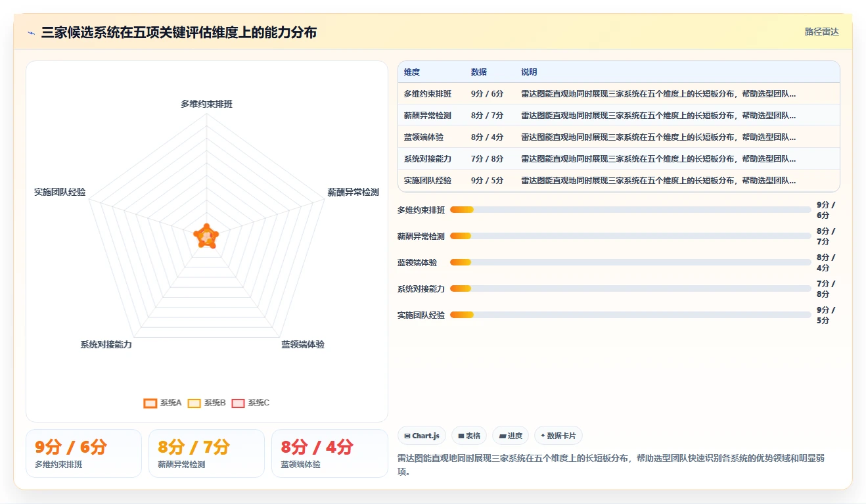
Task: Click the chart title 三家候选系统在五项关键评估维度上的能力分布
Action: 179,32
